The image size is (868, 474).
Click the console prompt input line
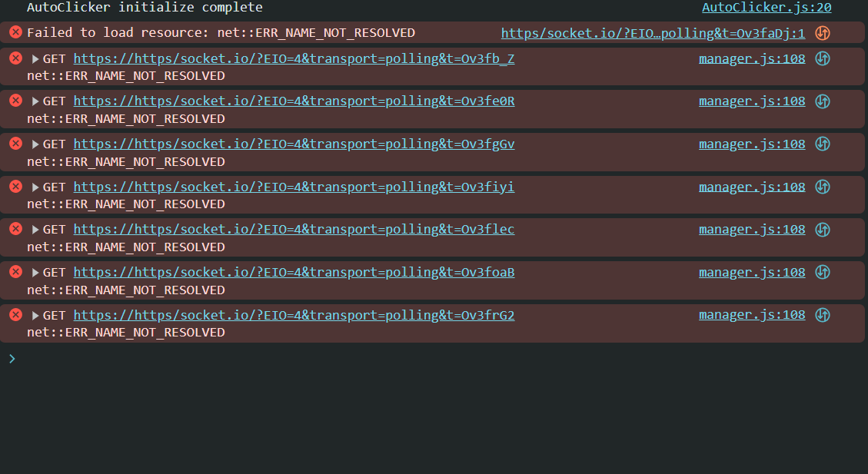point(384,359)
